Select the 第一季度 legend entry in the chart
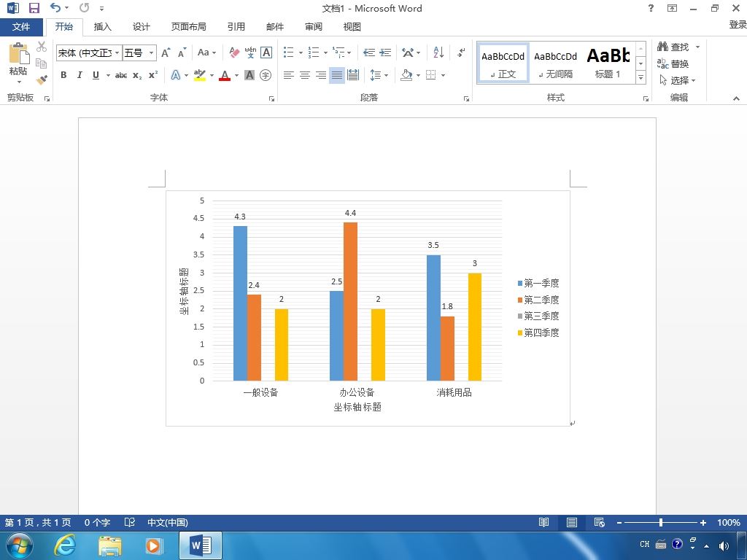 pyautogui.click(x=538, y=284)
